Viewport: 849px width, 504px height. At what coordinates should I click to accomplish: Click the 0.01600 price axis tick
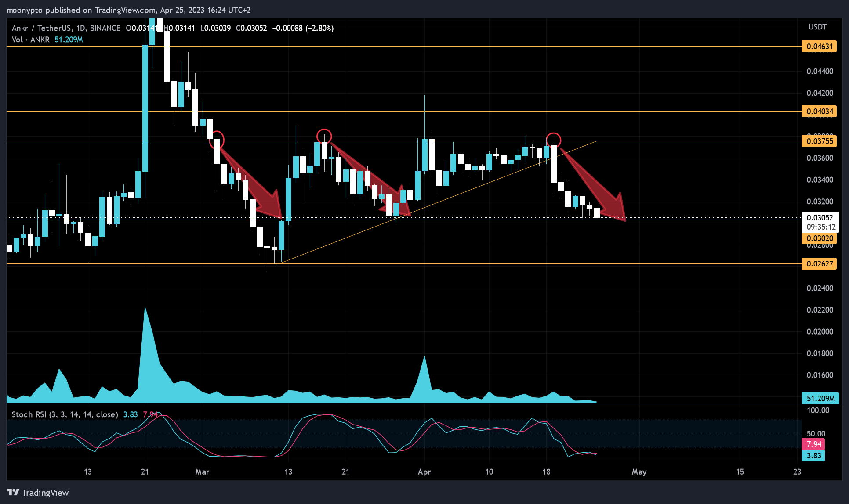[x=820, y=375]
